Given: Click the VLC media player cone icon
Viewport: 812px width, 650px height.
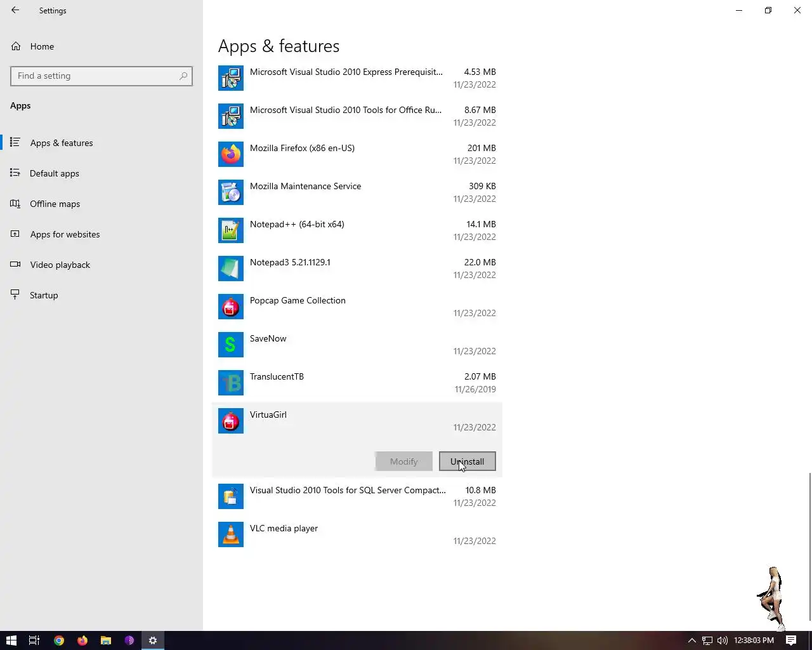Looking at the screenshot, I should click(x=231, y=534).
